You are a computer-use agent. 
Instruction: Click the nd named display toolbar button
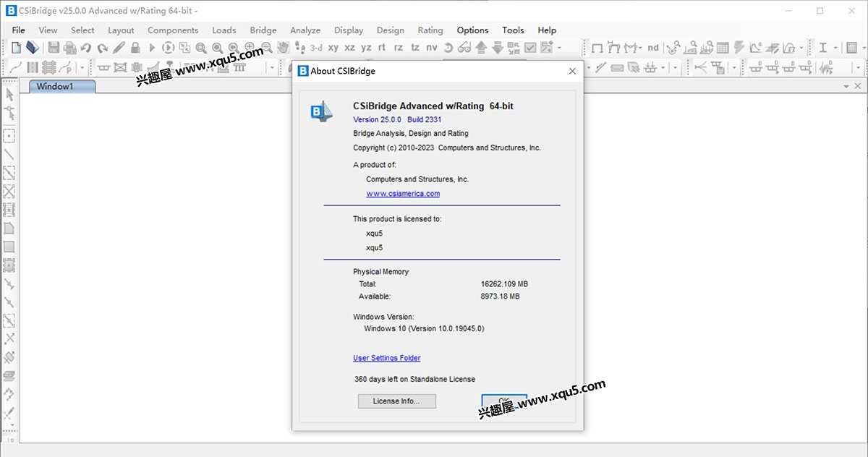pos(652,48)
